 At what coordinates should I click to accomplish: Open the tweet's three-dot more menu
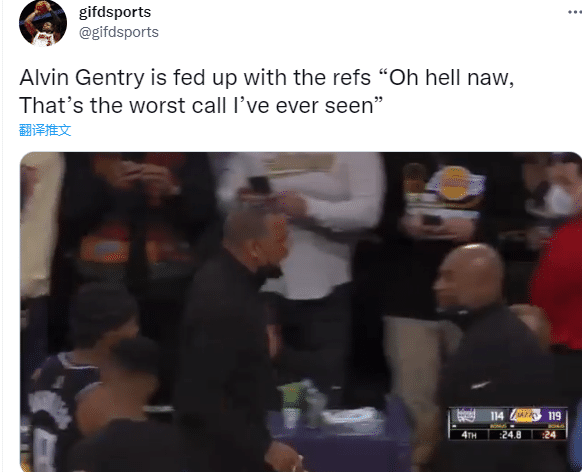click(x=575, y=12)
